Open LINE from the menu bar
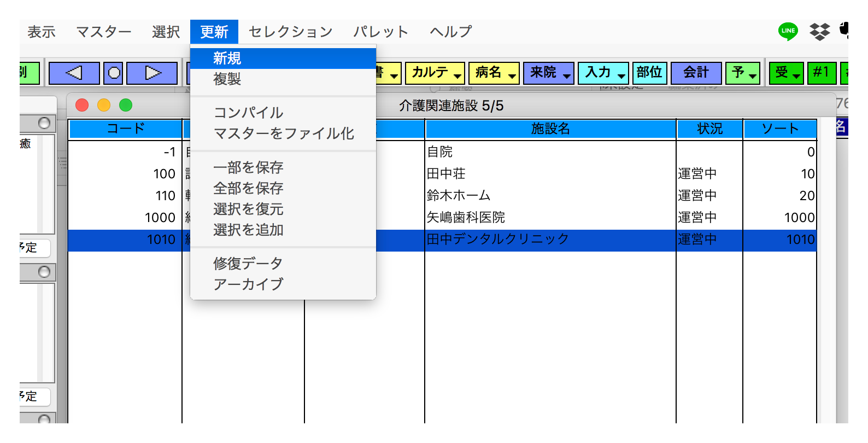868x443 pixels. tap(788, 31)
